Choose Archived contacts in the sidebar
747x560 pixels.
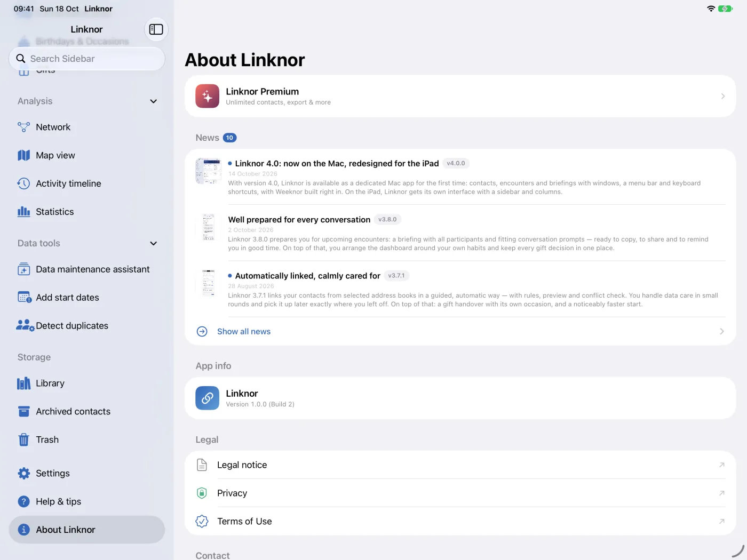87,412
